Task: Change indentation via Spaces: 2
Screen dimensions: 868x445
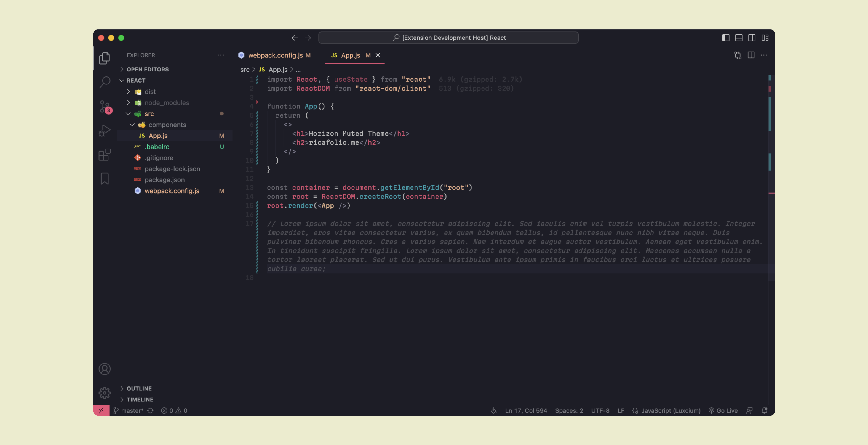Action: pos(569,410)
